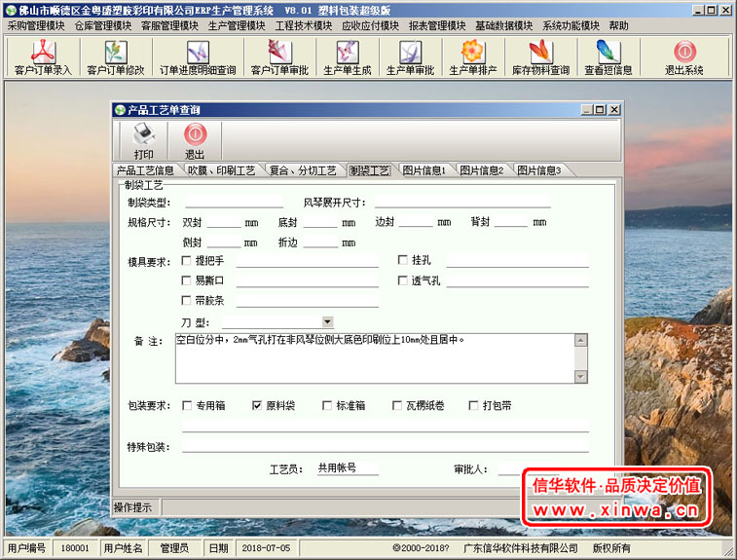Screen dimensions: 737x560
Task: Uncheck the 原料袋 checkbox
Action: click(257, 405)
